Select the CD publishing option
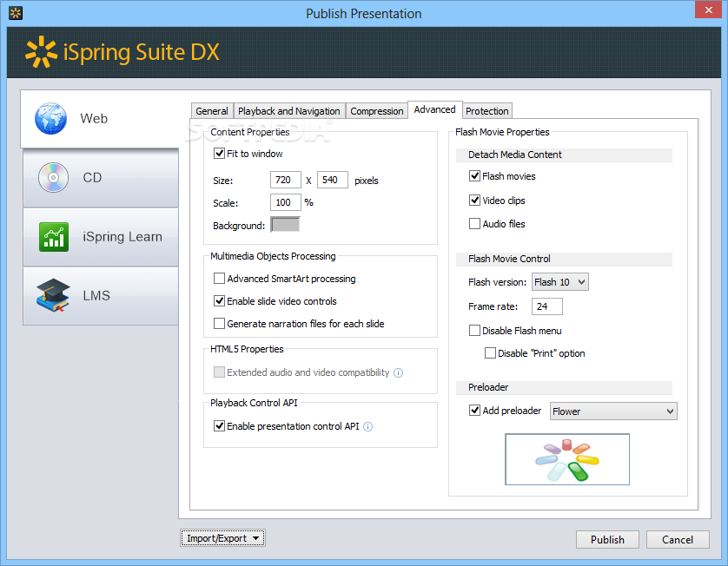This screenshot has height=566, width=728. click(101, 178)
